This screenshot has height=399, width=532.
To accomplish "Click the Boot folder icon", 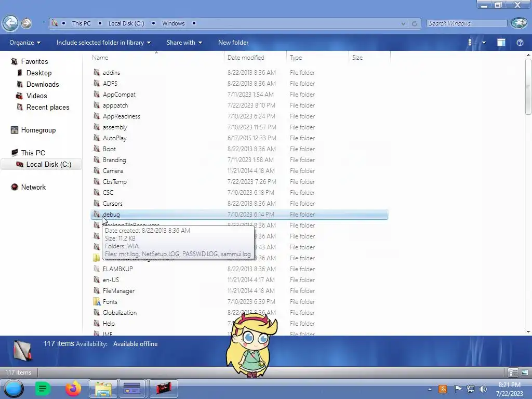I will [x=97, y=149].
